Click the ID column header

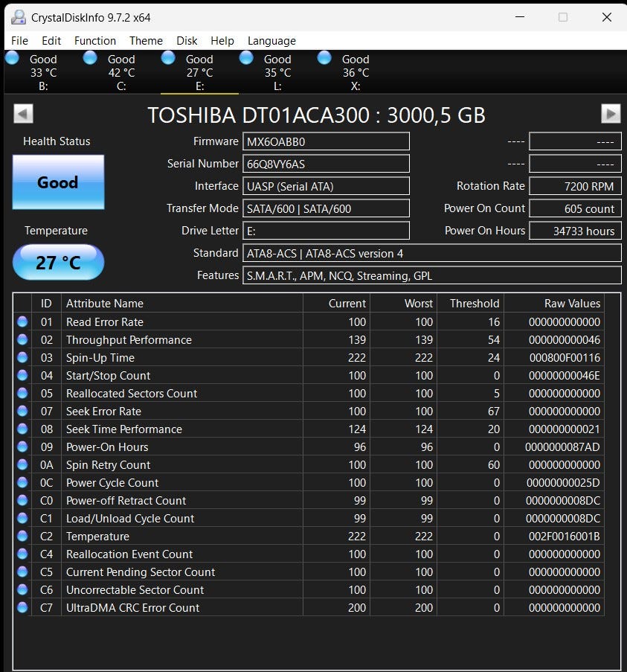pos(46,304)
